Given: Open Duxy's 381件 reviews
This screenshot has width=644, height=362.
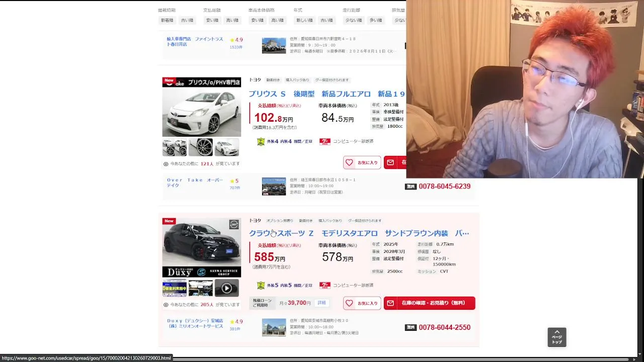Looking at the screenshot, I should point(235,329).
